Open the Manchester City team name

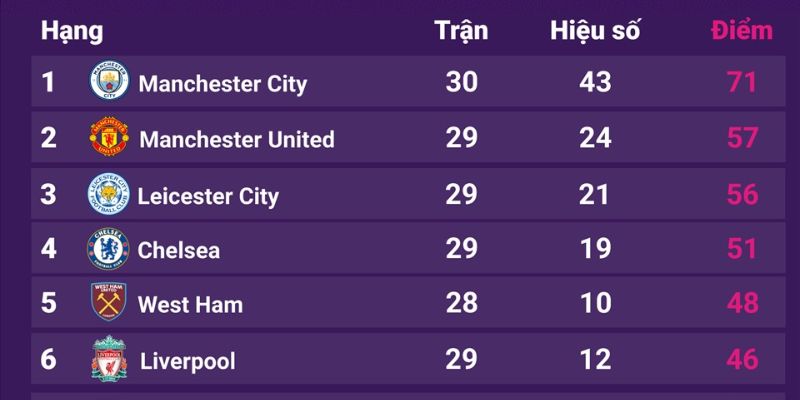(x=222, y=84)
